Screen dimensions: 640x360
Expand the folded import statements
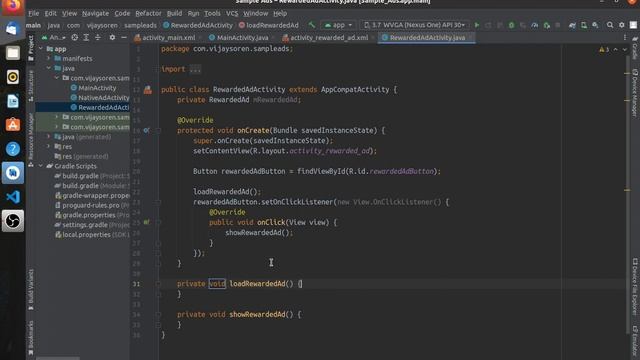(x=195, y=69)
